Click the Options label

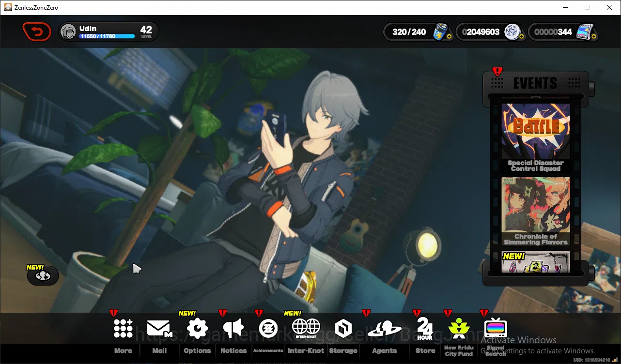(x=197, y=350)
